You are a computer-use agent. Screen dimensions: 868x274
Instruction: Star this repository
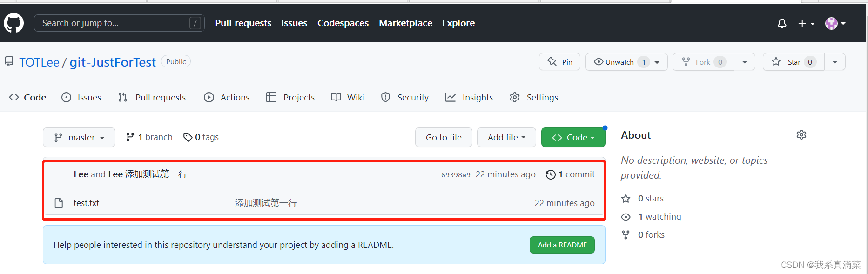pos(794,62)
